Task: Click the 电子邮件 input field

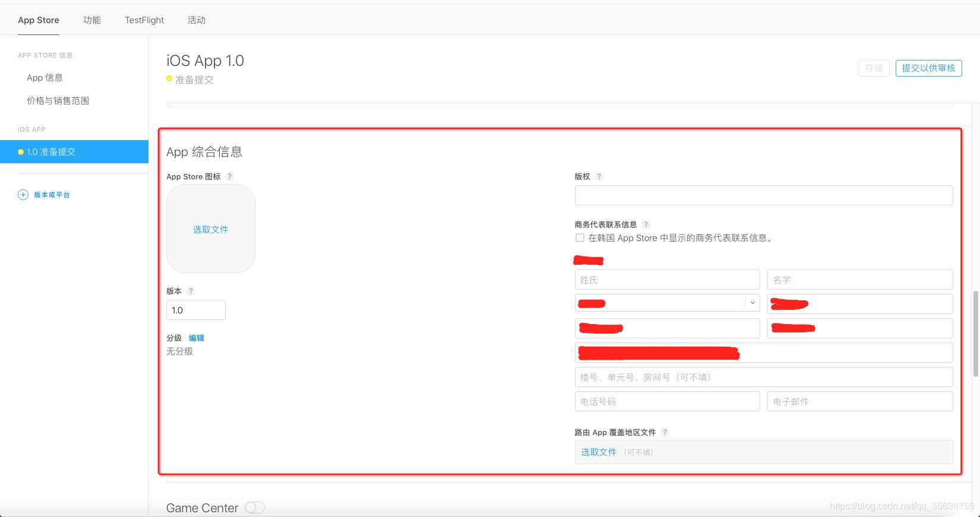Action: click(860, 401)
